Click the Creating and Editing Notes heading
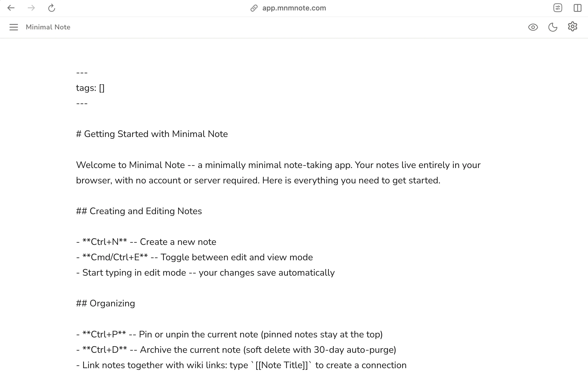 tap(139, 211)
